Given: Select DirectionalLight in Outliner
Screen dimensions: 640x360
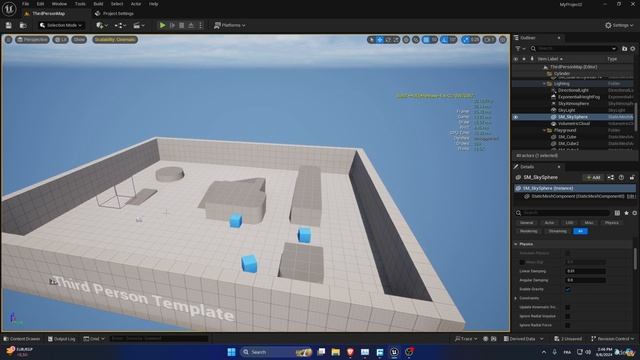Looking at the screenshot, I should 573,90.
